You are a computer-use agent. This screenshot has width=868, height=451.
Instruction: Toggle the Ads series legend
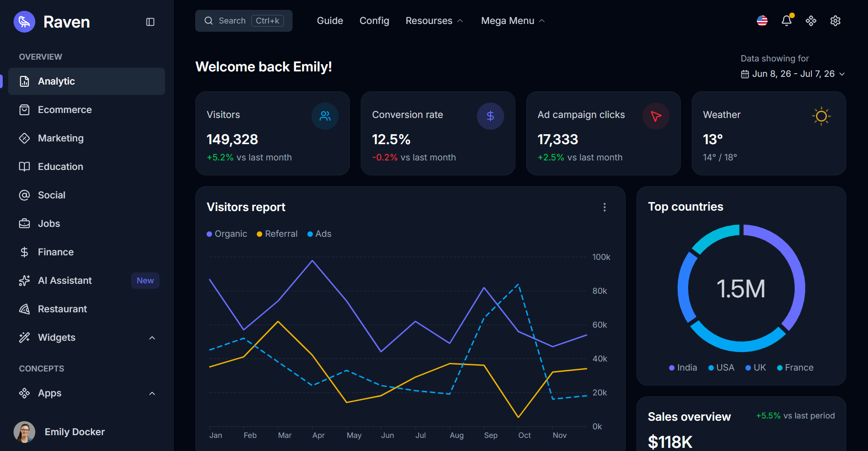[x=319, y=234]
